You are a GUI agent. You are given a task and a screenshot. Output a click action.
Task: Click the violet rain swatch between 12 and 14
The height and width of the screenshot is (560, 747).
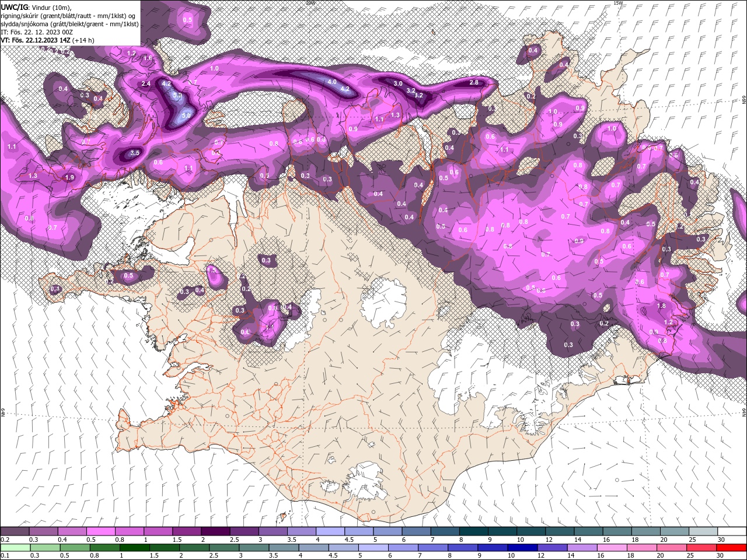[552, 547]
